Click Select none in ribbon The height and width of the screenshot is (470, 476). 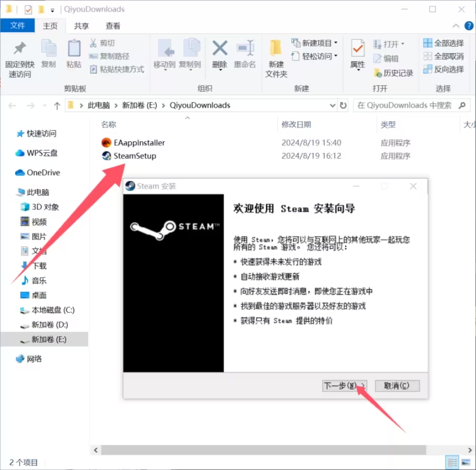(x=443, y=56)
